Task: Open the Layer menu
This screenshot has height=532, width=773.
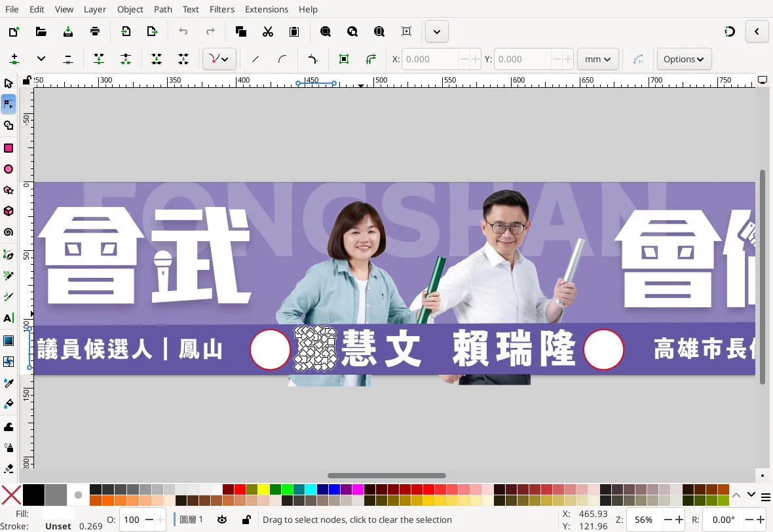Action: coord(94,9)
